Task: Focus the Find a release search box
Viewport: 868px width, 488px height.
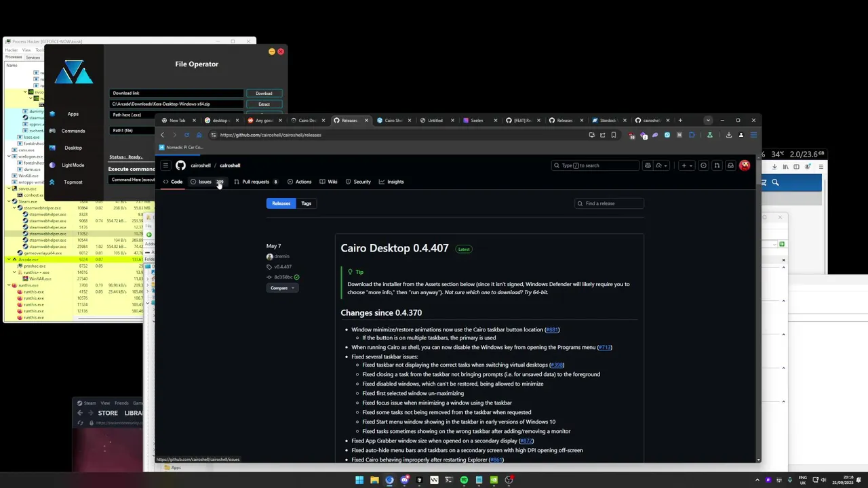Action: coord(609,203)
